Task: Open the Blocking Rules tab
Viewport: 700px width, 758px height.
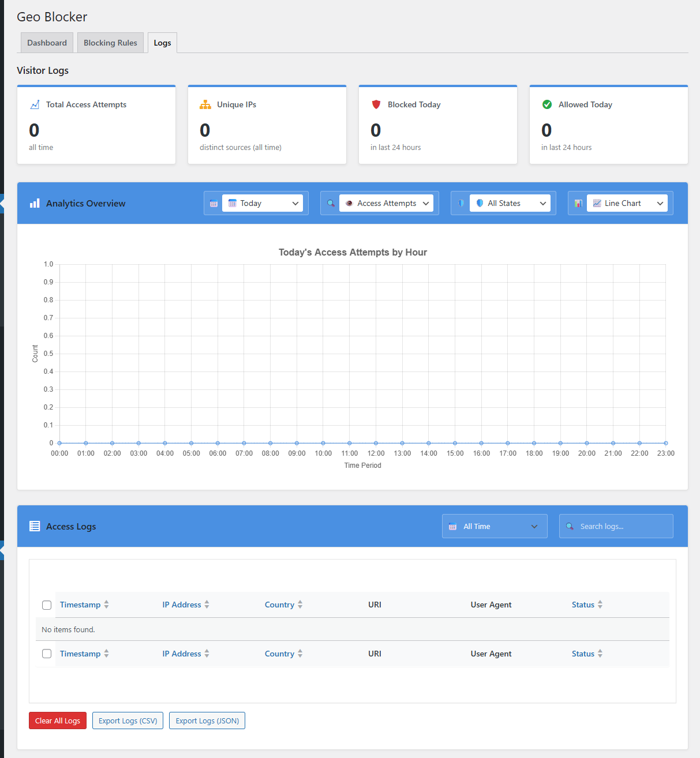Action: pos(110,43)
